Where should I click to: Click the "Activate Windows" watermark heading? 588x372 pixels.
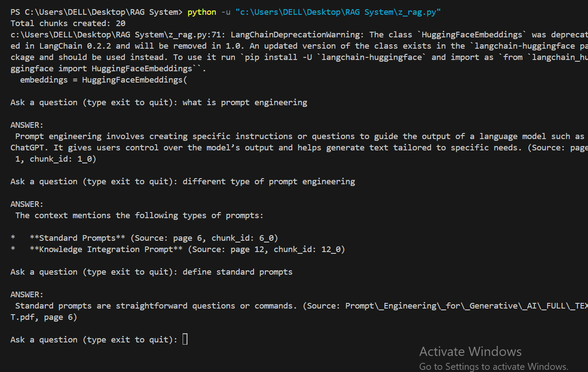click(x=470, y=352)
